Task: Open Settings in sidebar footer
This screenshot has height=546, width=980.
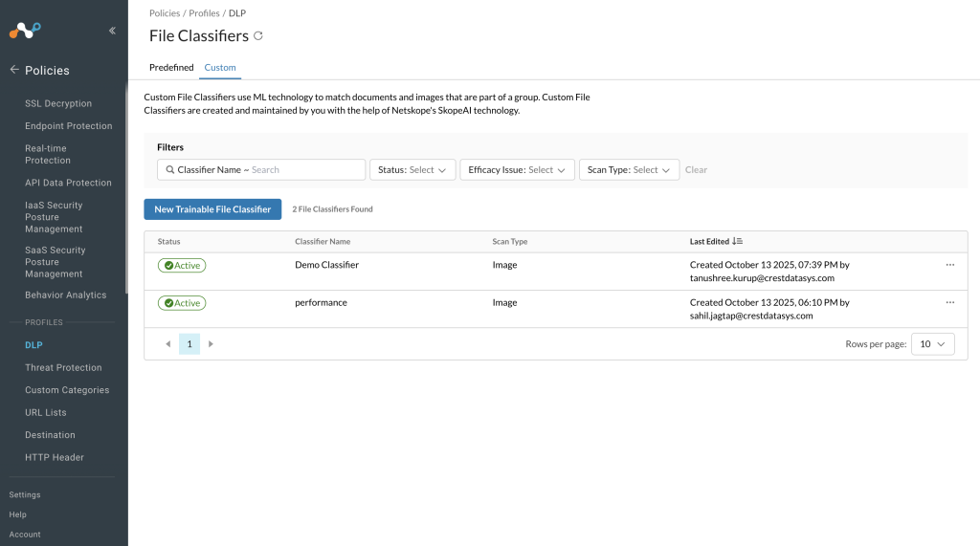Action: pos(24,494)
